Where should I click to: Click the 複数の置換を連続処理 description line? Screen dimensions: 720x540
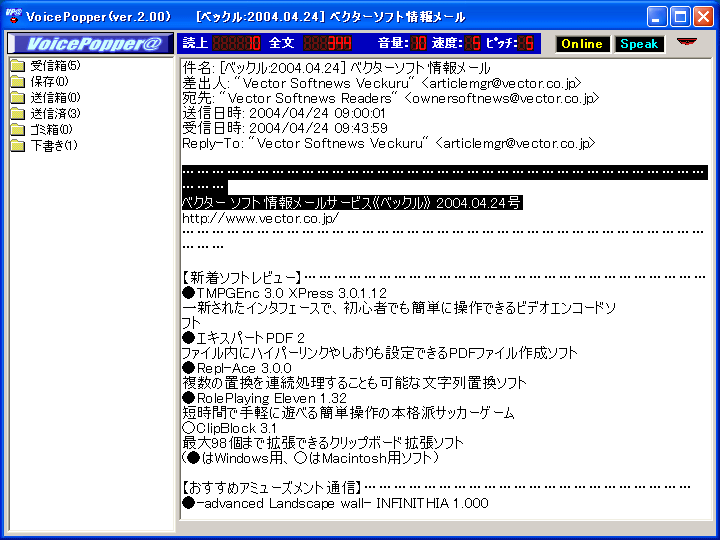click(x=354, y=382)
